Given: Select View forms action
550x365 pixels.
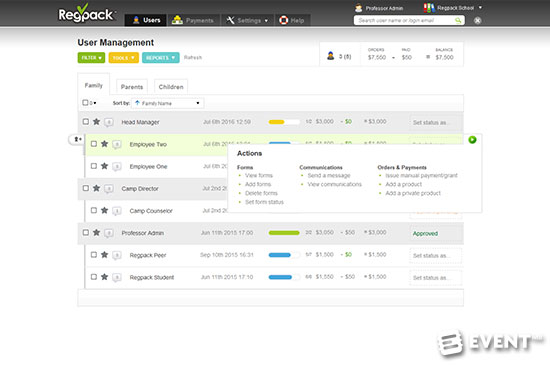Looking at the screenshot, I should point(259,175).
